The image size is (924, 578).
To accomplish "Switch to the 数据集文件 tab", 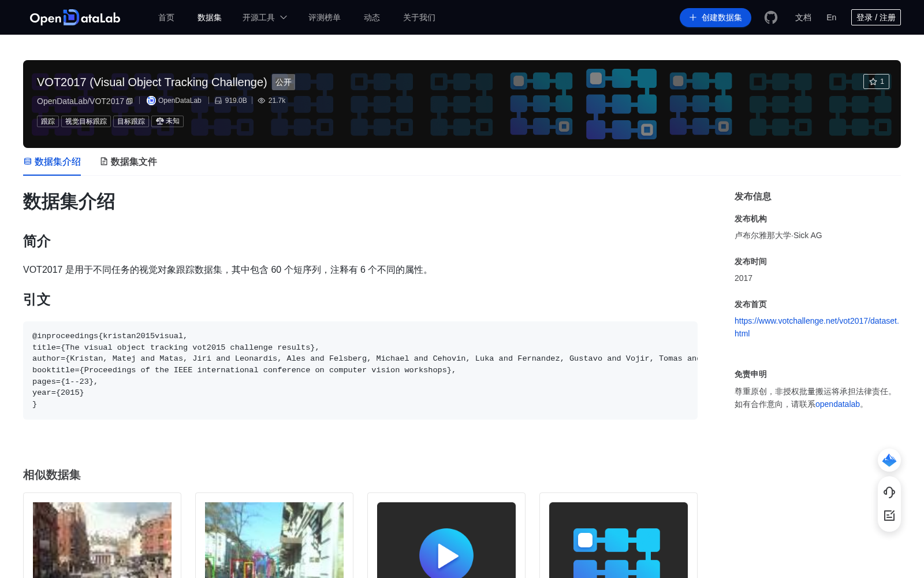I will click(129, 162).
